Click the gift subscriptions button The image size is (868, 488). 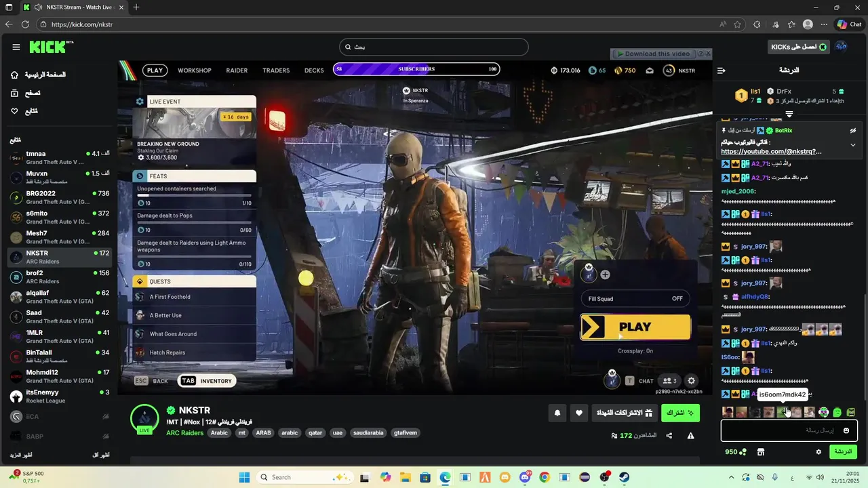pyautogui.click(x=624, y=413)
